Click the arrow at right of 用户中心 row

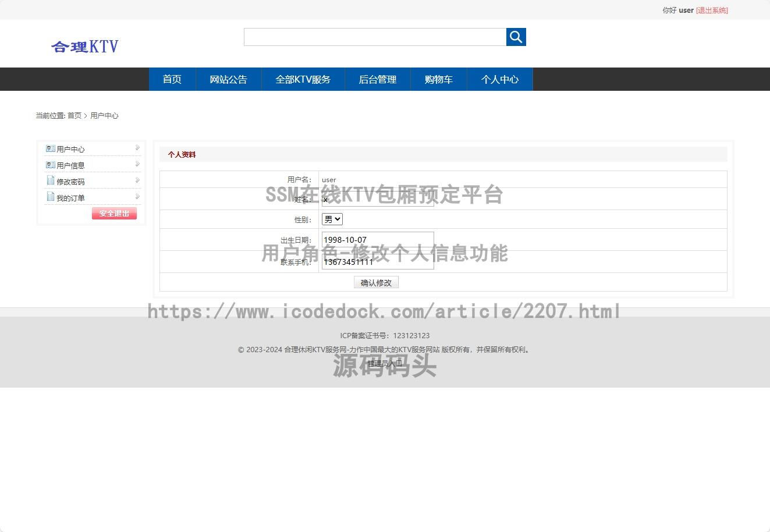(137, 148)
